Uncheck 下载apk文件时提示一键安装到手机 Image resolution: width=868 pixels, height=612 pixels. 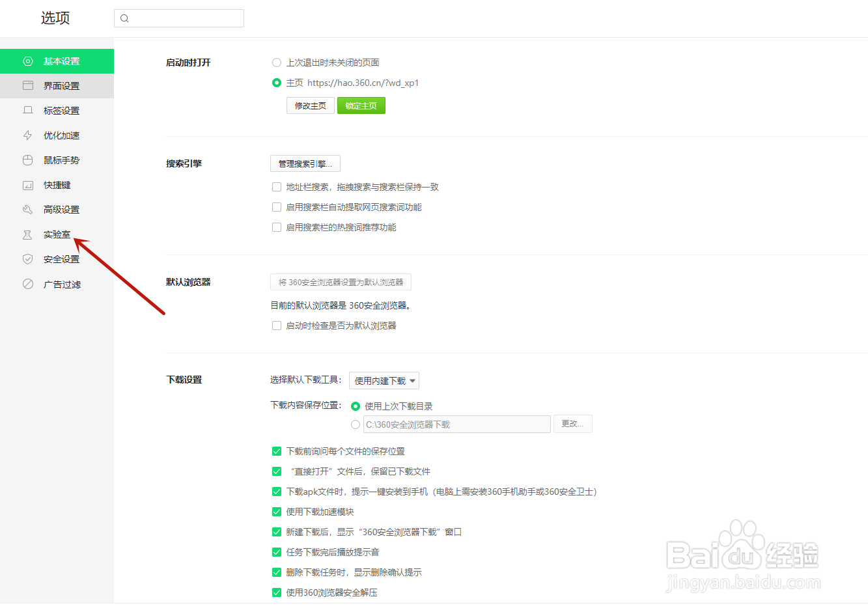tap(277, 492)
